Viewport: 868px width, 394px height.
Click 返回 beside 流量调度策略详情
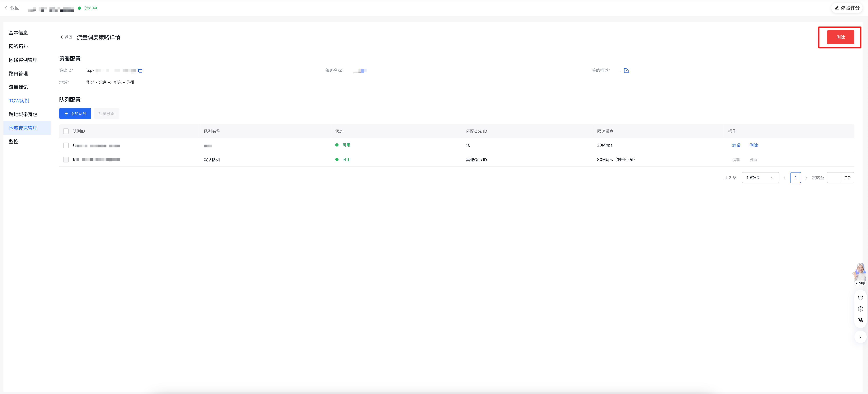click(66, 37)
